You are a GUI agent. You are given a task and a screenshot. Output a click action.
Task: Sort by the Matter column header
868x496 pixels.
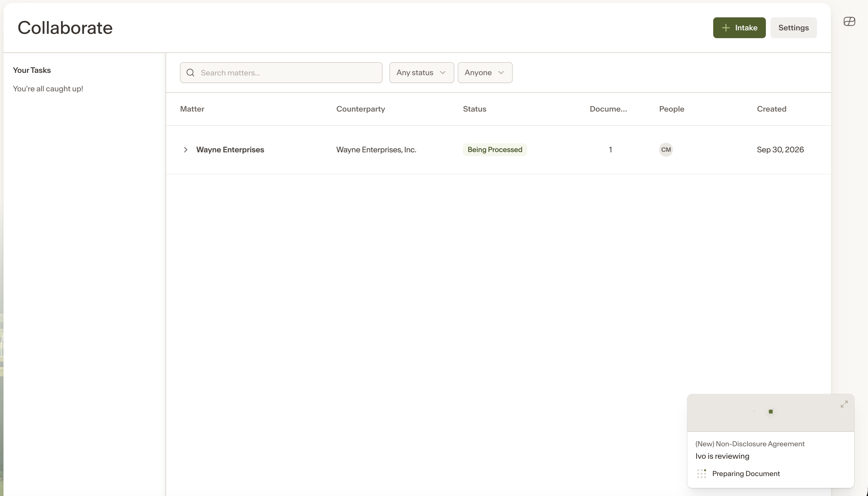click(192, 109)
